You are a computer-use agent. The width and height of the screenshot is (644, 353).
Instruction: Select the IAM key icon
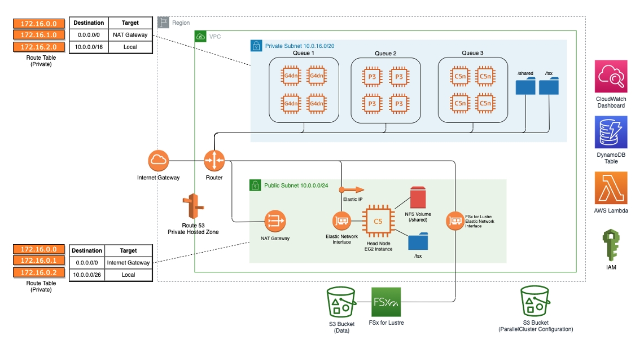pyautogui.click(x=611, y=246)
